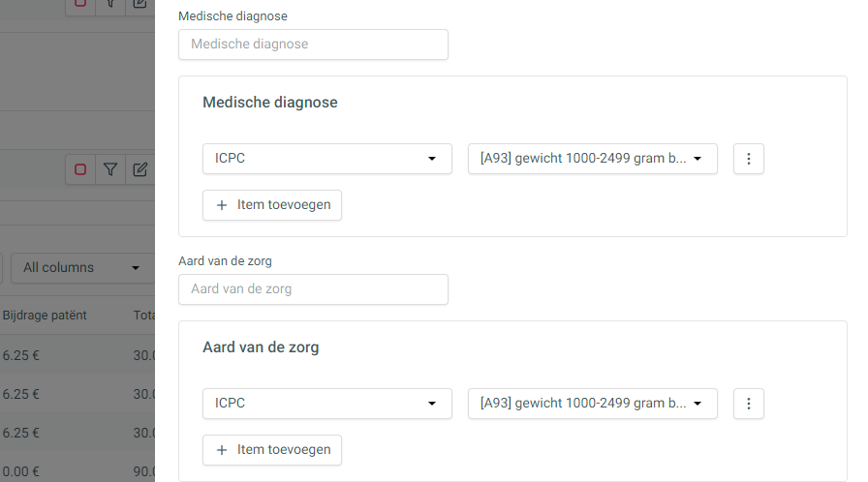This screenshot has width=868, height=482.
Task: Open the funnel filter icon in the toolbar
Action: [110, 169]
